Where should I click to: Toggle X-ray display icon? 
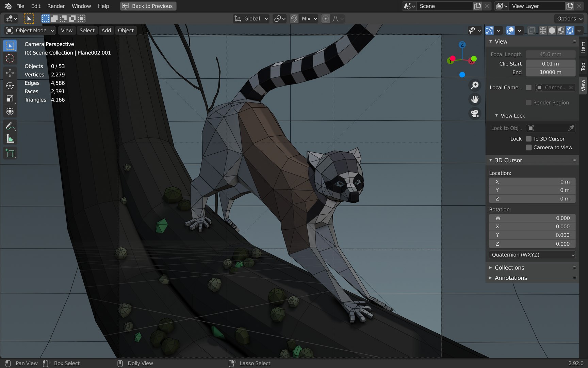[531, 30]
